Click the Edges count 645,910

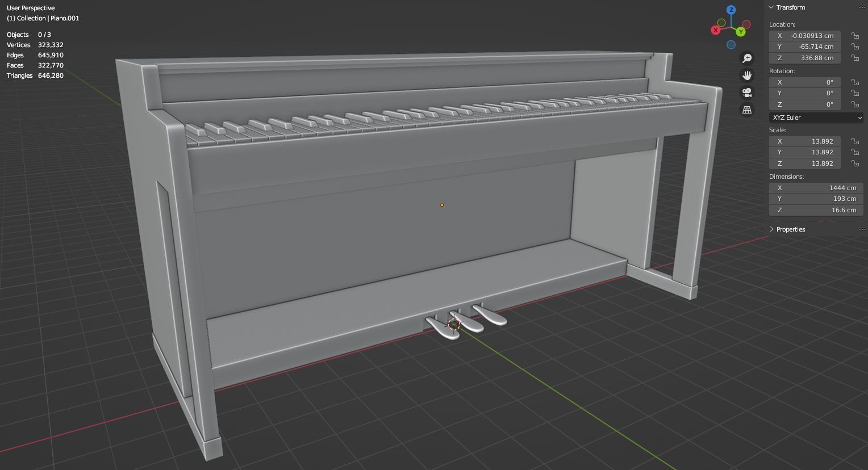51,55
